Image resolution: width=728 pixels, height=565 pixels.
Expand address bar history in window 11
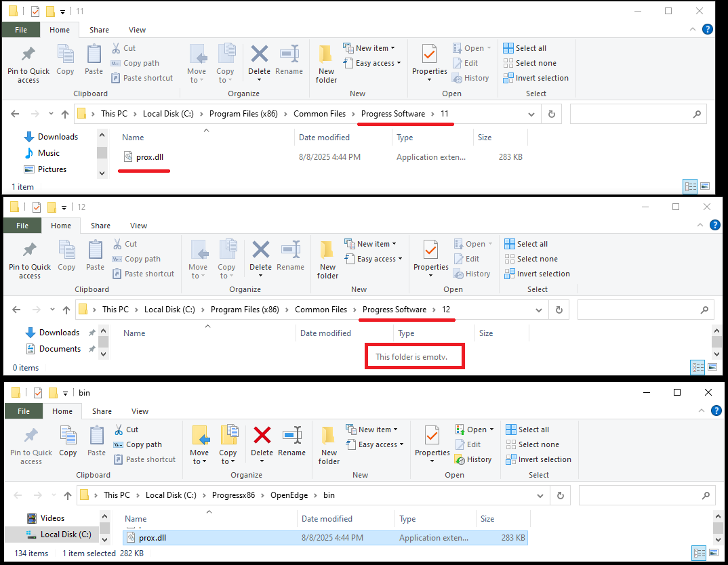click(x=531, y=114)
